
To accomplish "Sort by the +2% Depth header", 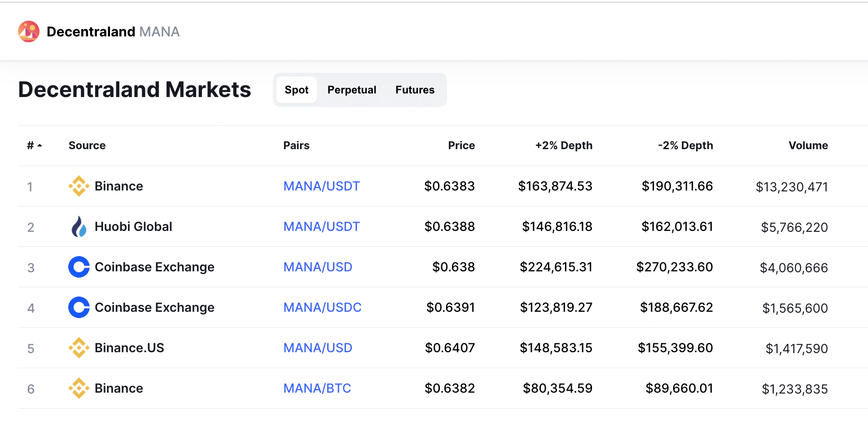I will pyautogui.click(x=564, y=146).
